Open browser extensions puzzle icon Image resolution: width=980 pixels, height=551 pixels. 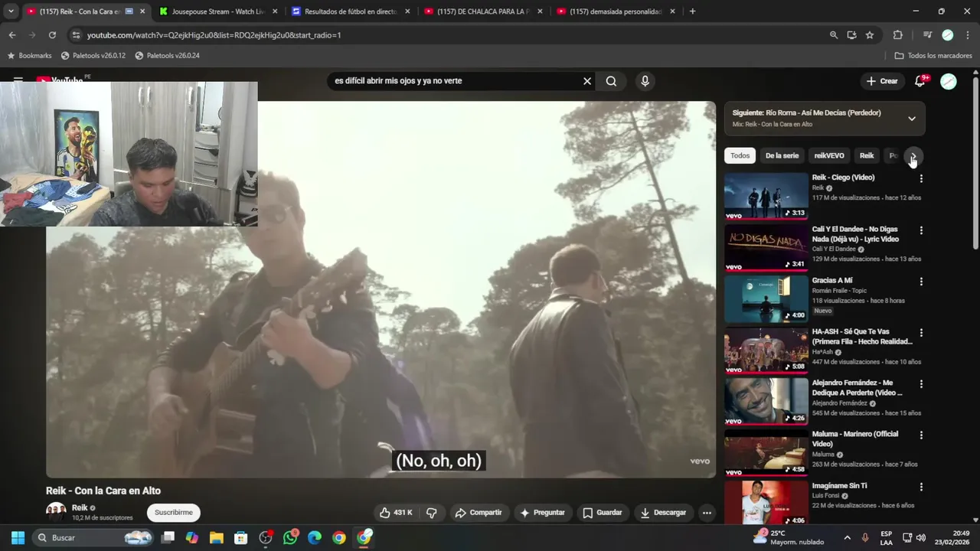coord(898,35)
